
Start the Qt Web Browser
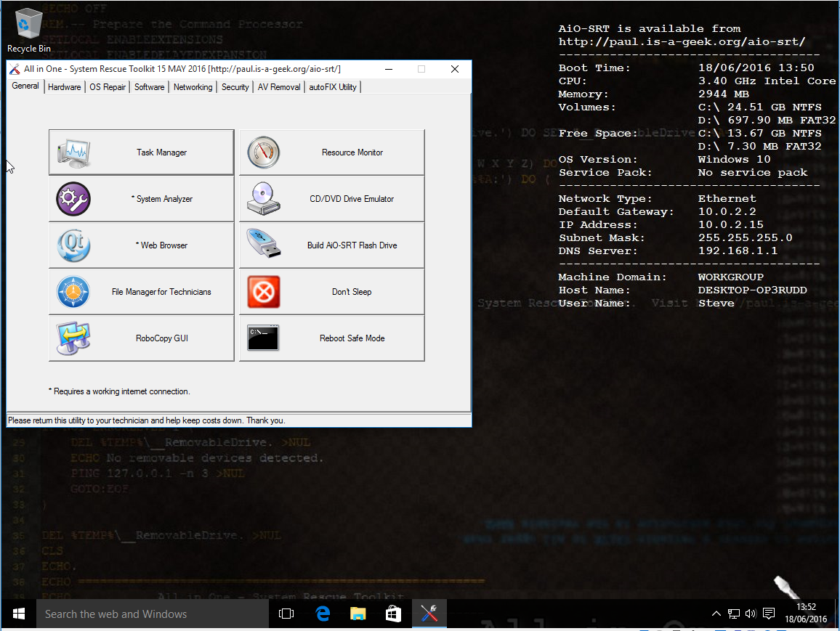tap(73, 245)
